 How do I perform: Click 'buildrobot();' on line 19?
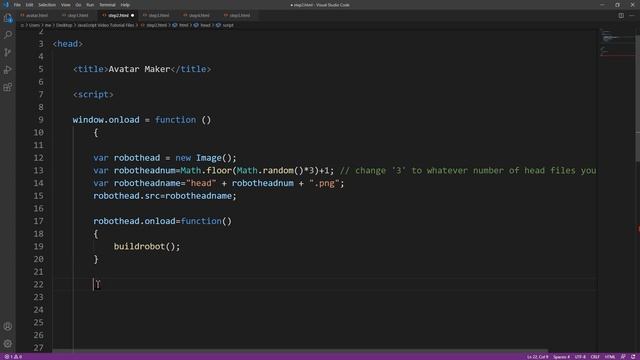[147, 246]
